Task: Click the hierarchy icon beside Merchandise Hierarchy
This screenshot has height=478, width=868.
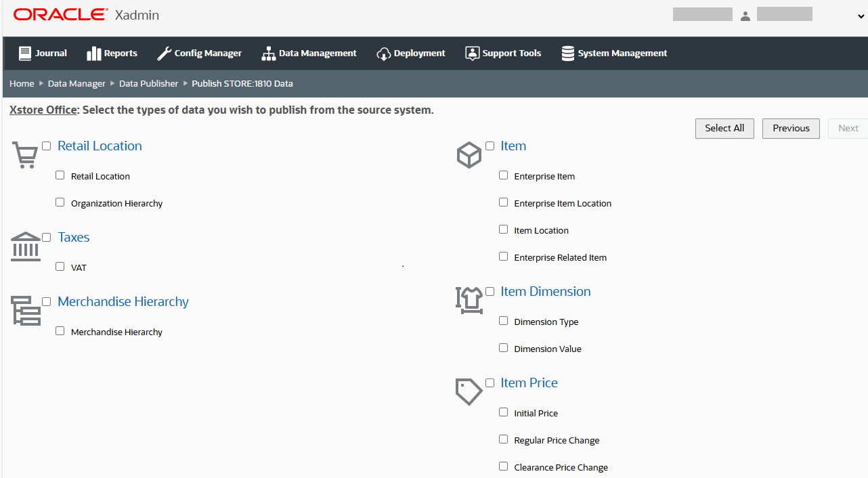Action: click(26, 311)
